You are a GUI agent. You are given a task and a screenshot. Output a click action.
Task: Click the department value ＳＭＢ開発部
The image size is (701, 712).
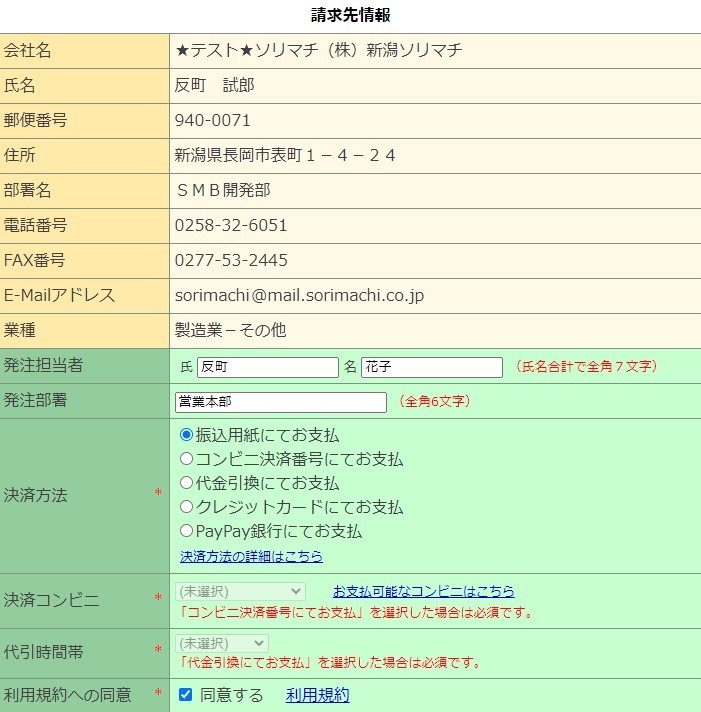(x=223, y=190)
